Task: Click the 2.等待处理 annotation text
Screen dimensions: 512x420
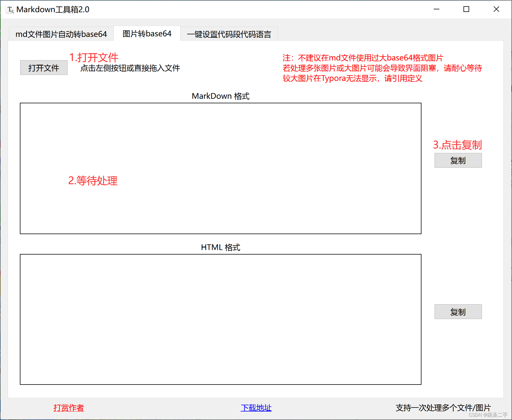Action: (x=93, y=181)
